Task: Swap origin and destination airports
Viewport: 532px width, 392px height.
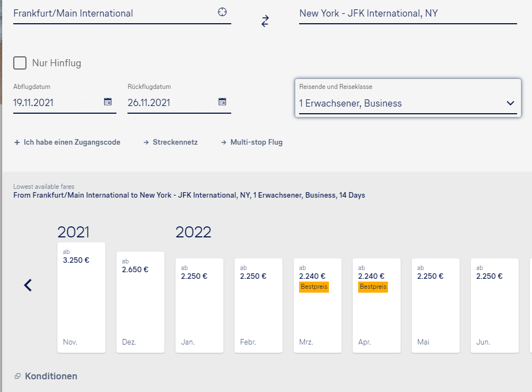Action: (265, 21)
